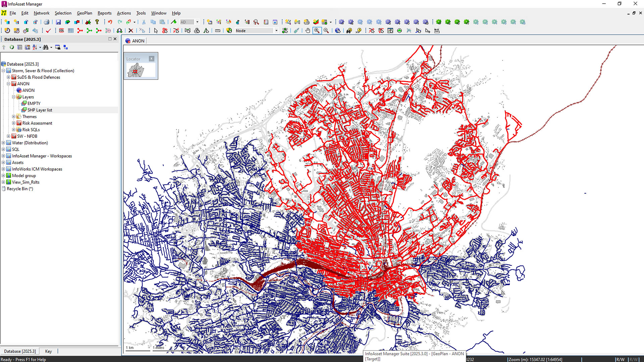Click the commit history clock icon
This screenshot has height=362, width=644.
[x=7, y=31]
